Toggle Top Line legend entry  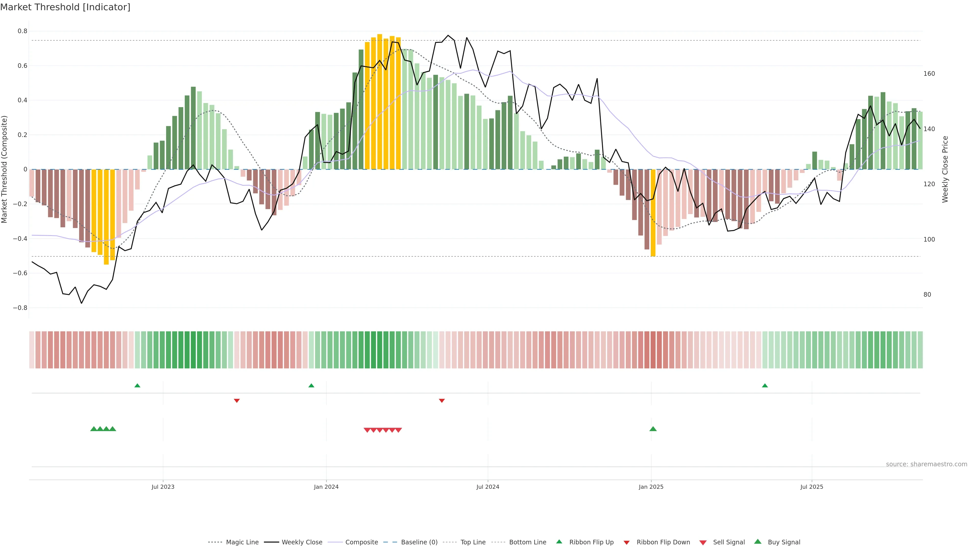(x=473, y=542)
